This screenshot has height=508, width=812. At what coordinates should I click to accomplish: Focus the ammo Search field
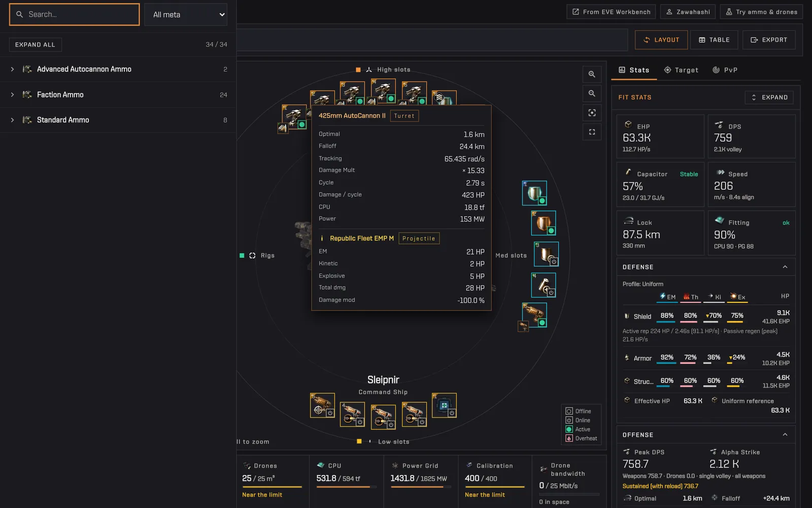pyautogui.click(x=74, y=14)
